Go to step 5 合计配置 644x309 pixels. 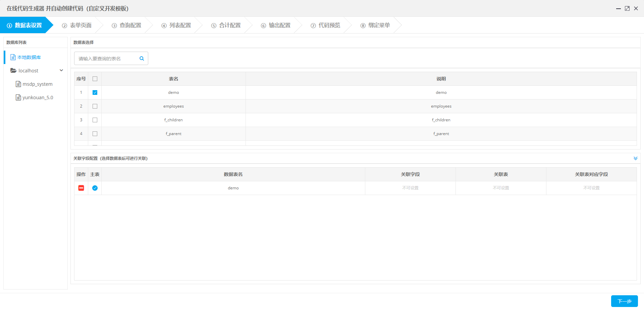pos(226,25)
